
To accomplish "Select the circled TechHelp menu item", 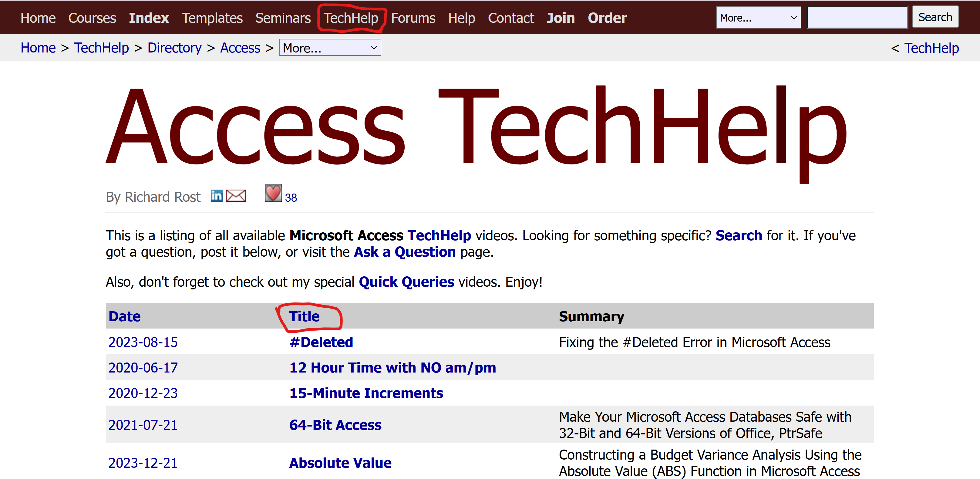I will click(x=350, y=18).
